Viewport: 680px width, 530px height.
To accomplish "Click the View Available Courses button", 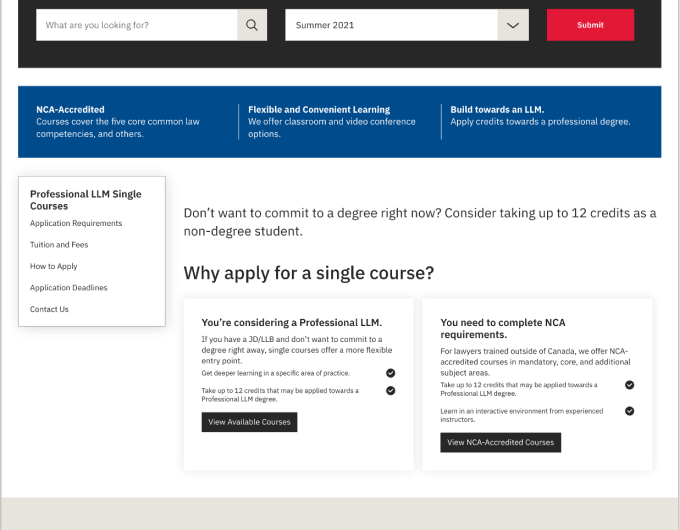I will 249,422.
